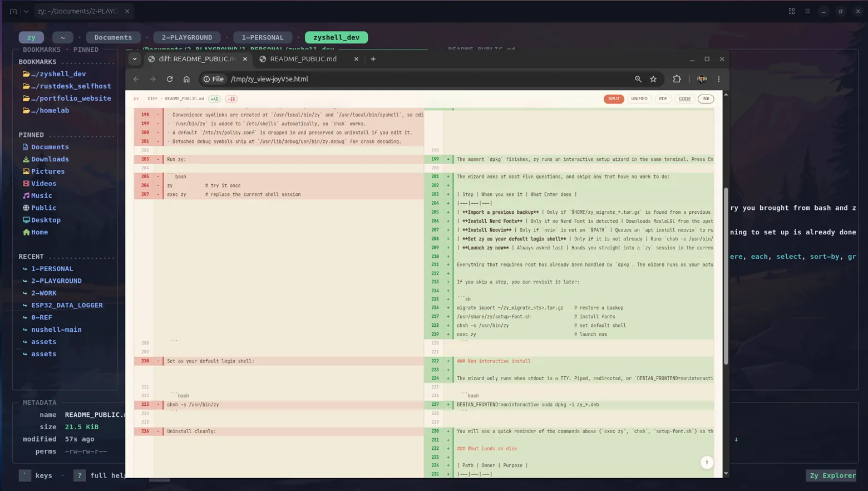Open the recent 0-REF folder
This screenshot has width=868, height=491.
coord(37,318)
